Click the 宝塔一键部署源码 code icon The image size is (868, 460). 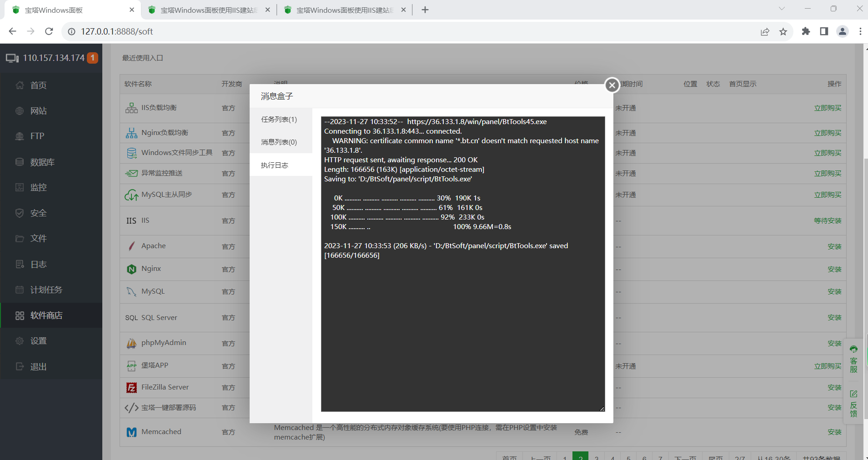131,408
